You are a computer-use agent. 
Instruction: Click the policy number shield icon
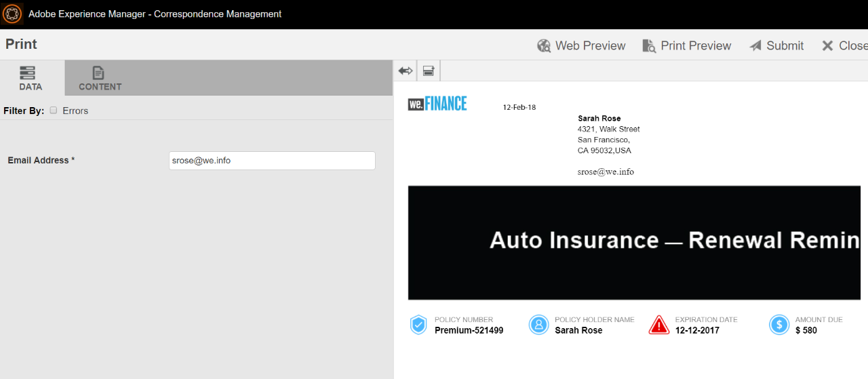click(x=418, y=325)
